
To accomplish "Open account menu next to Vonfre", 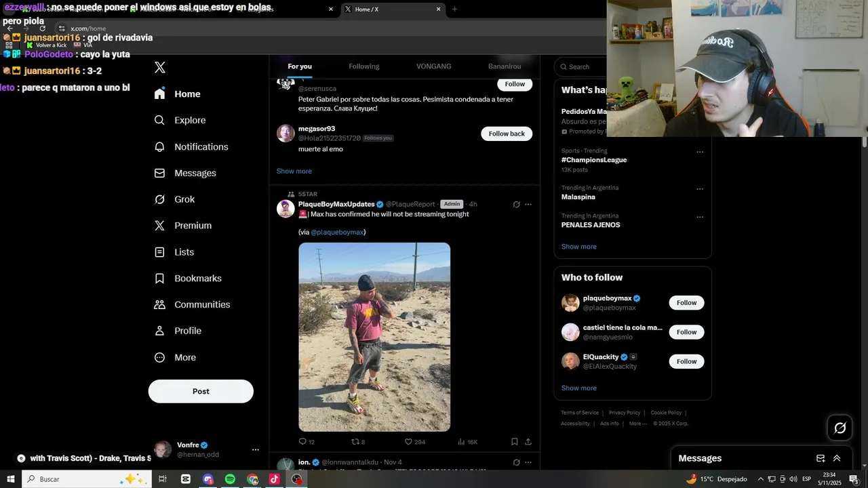I will [256, 450].
